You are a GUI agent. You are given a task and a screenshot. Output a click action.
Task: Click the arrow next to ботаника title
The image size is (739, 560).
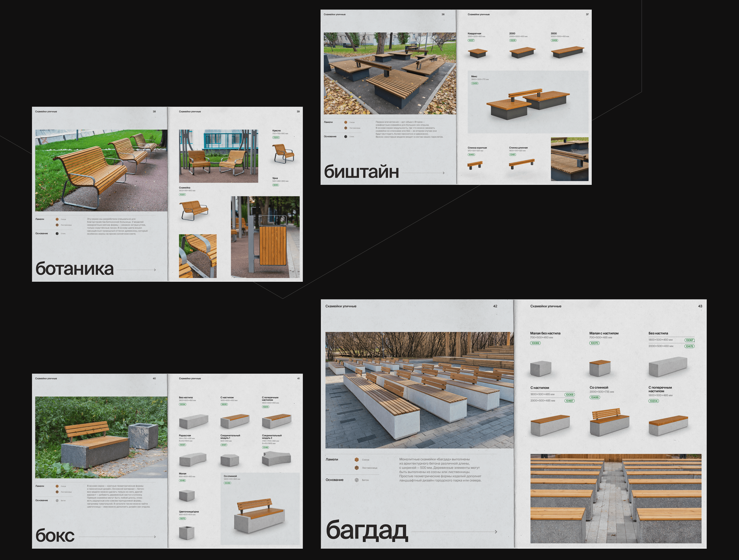[155, 270]
